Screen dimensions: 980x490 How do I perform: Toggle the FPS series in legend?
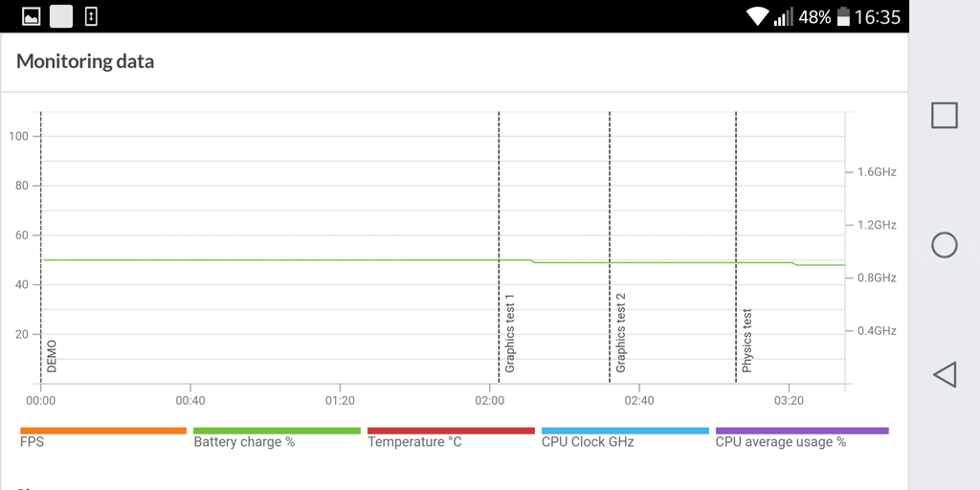coord(33,442)
